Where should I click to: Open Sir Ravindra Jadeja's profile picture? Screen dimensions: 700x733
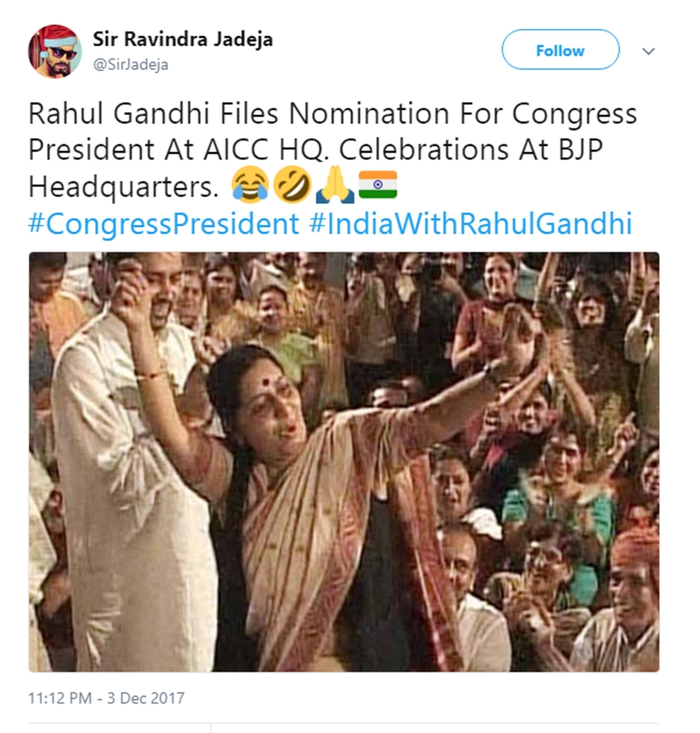[x=55, y=52]
